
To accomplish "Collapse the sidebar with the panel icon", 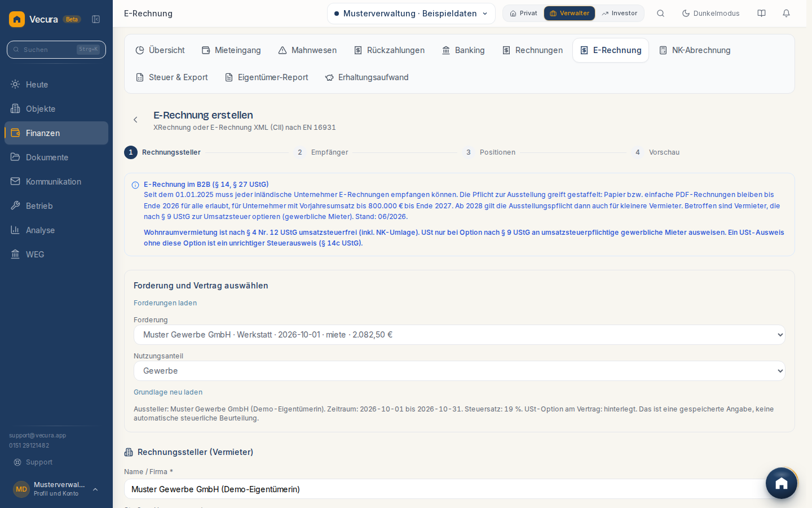I will pos(96,19).
